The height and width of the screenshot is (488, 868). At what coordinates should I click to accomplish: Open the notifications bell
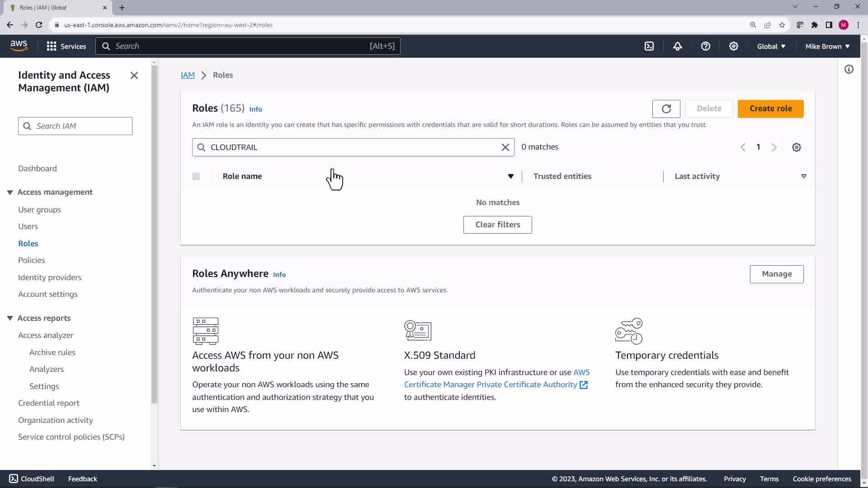click(x=677, y=46)
